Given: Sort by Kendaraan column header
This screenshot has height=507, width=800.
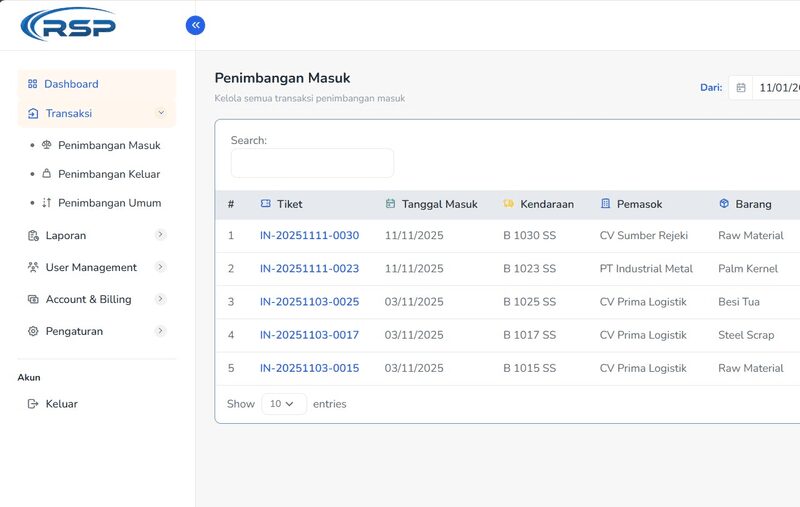Looking at the screenshot, I should (x=547, y=204).
